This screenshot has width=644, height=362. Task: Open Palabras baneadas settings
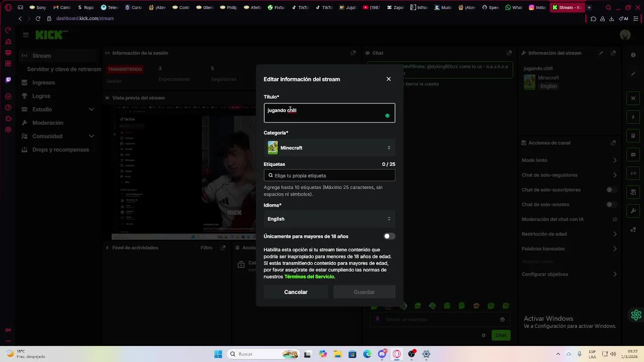tap(569, 248)
